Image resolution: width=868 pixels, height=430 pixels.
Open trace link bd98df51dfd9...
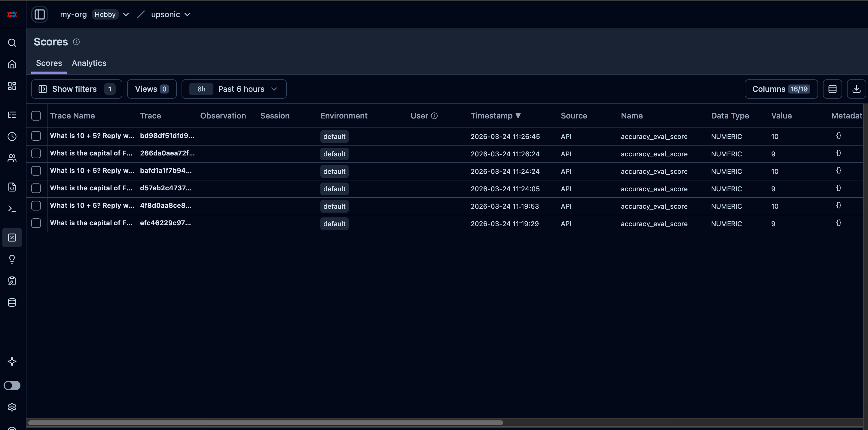[167, 136]
